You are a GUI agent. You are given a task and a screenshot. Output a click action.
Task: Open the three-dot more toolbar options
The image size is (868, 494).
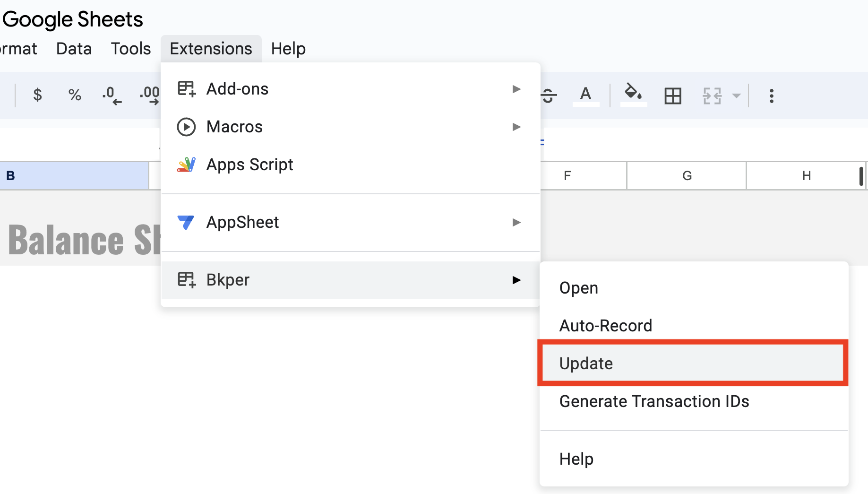tap(771, 95)
